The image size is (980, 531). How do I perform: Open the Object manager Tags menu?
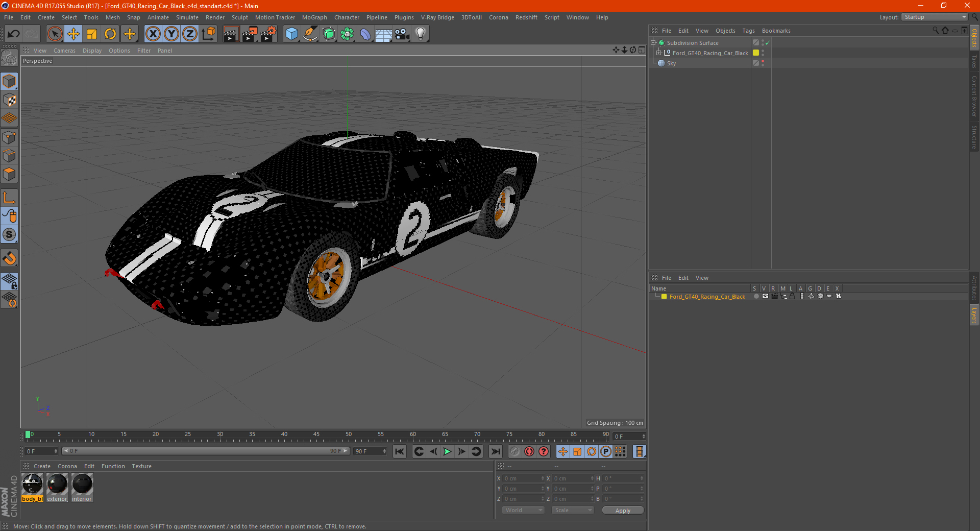coord(748,31)
